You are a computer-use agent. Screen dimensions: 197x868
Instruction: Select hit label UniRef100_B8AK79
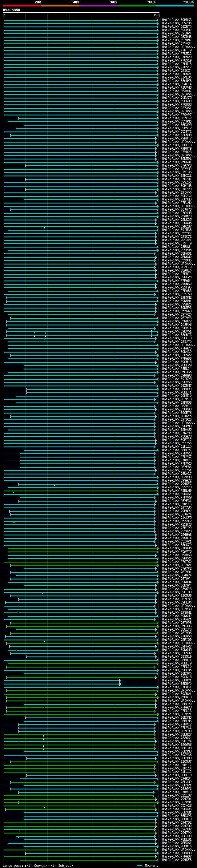coord(176,545)
